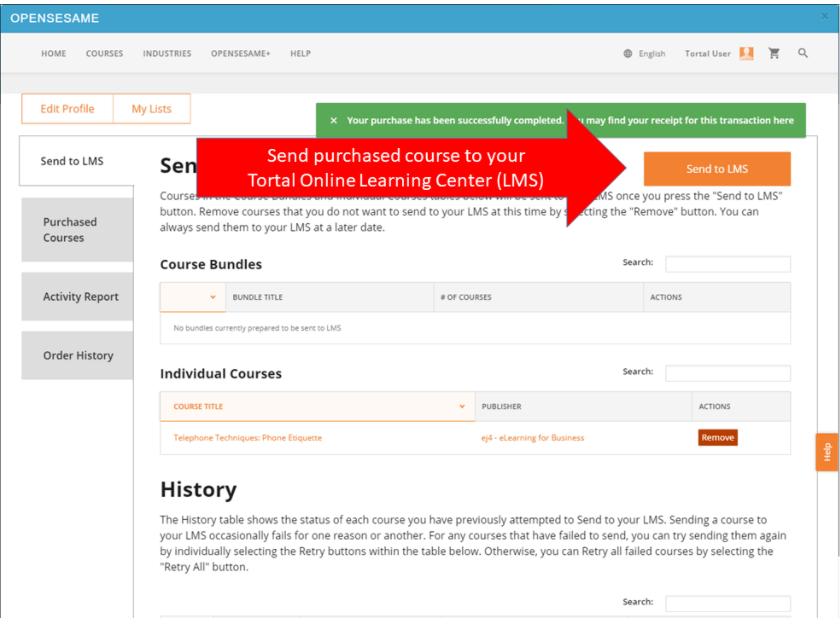Viewport: 840px width, 628px height.
Task: Sort by COURSE TITLE column arrow
Action: point(462,406)
